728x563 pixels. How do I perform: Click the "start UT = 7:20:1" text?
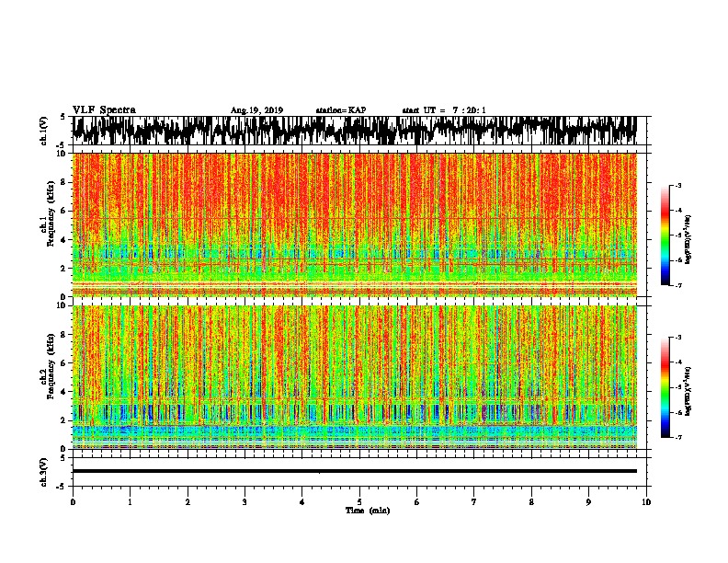(444, 110)
